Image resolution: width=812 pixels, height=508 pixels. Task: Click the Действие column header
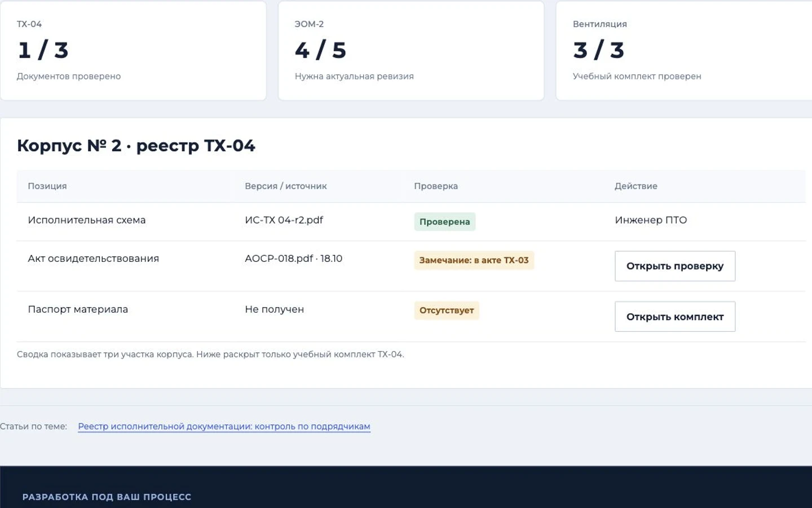pyautogui.click(x=636, y=186)
